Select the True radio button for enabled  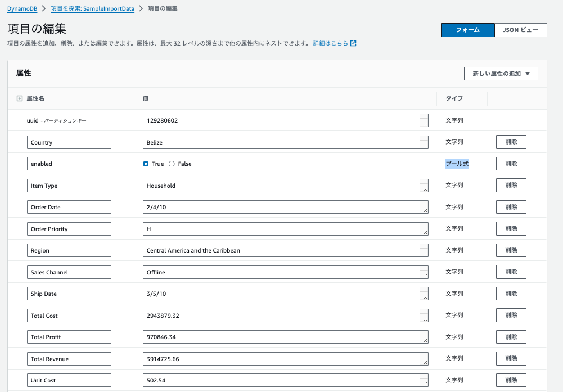(146, 164)
